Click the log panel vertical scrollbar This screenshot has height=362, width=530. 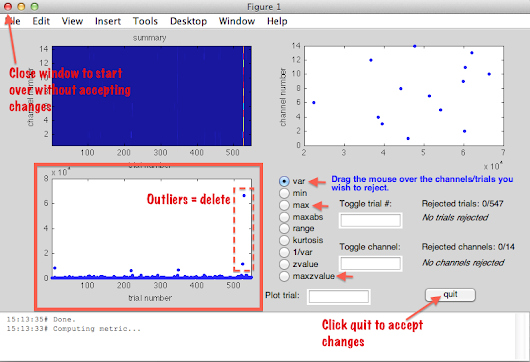(x=521, y=336)
